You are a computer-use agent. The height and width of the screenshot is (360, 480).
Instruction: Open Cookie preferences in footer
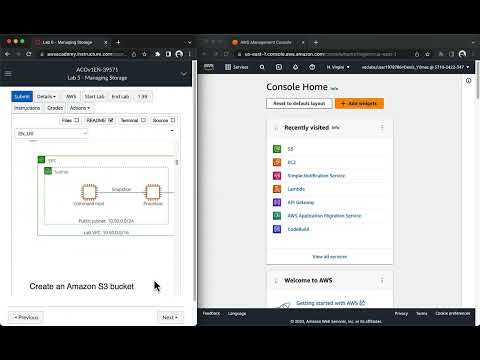click(x=452, y=313)
